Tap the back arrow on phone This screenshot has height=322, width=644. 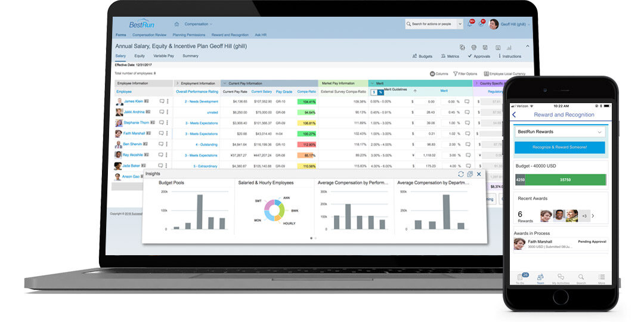click(514, 114)
